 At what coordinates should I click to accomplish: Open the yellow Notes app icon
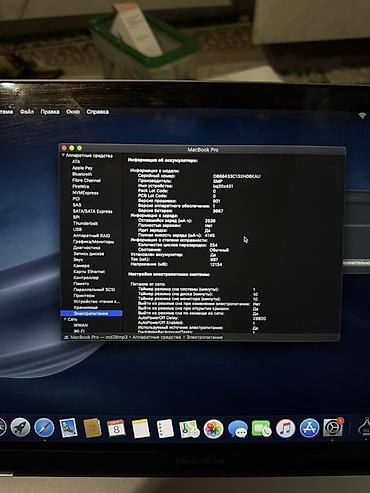click(x=141, y=429)
